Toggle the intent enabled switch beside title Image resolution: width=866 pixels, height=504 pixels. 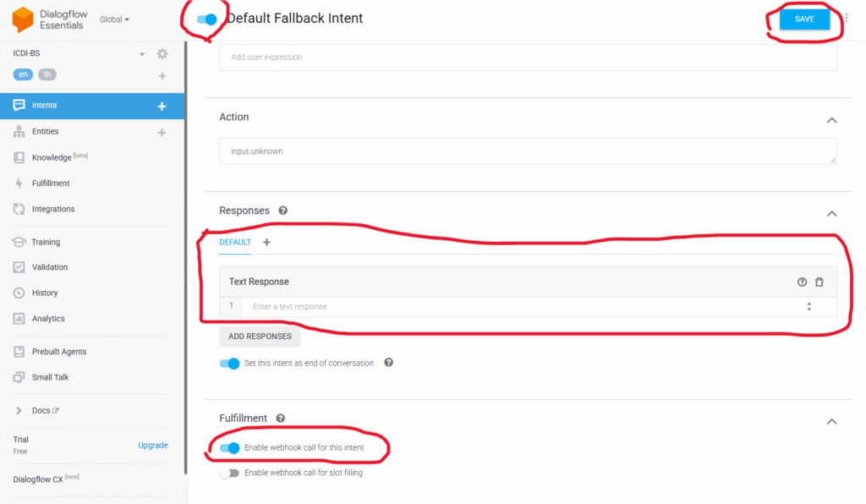click(x=207, y=19)
